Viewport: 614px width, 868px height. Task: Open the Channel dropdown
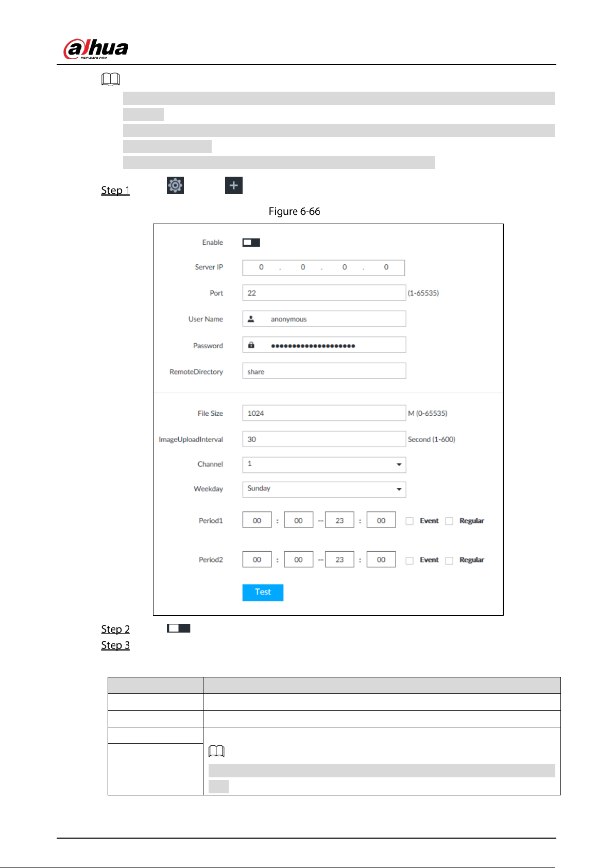click(x=324, y=465)
